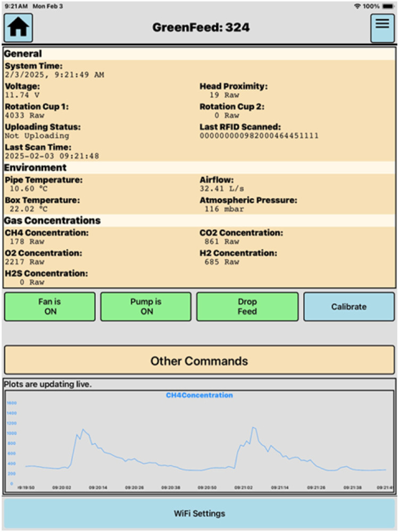Tap the Last RFID Scanned value
Viewport: 399px width, 532px height.
pos(259,136)
